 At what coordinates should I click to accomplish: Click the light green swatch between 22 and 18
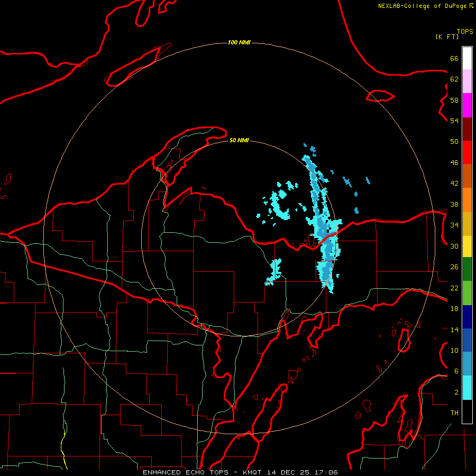pyautogui.click(x=467, y=293)
